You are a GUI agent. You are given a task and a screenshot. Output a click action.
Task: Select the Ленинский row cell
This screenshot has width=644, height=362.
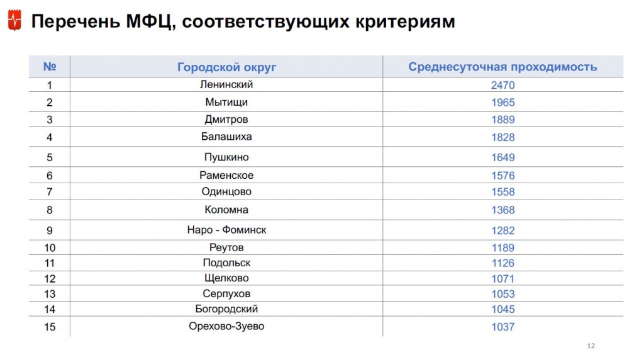(226, 84)
